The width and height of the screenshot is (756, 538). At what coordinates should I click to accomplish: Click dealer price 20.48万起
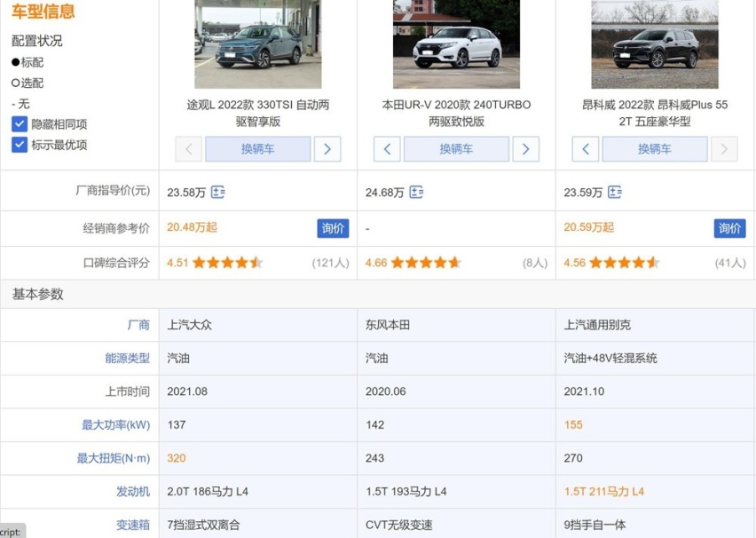(x=192, y=227)
